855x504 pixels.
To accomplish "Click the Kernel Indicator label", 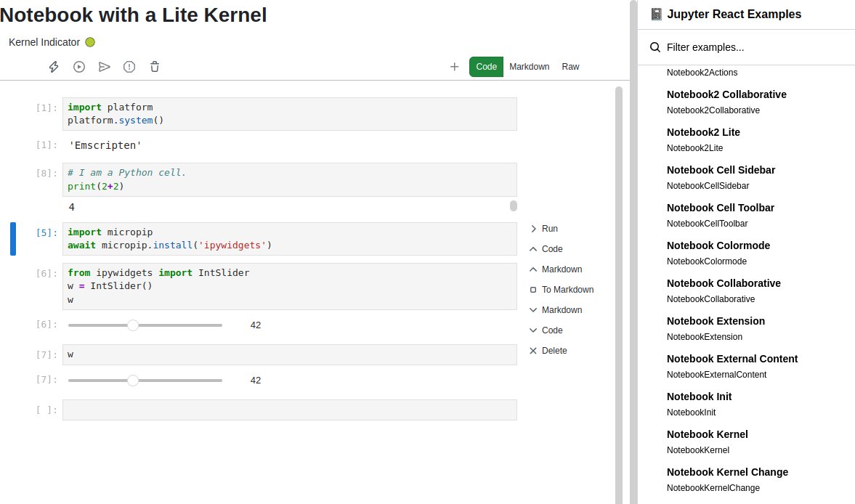I will [x=44, y=42].
